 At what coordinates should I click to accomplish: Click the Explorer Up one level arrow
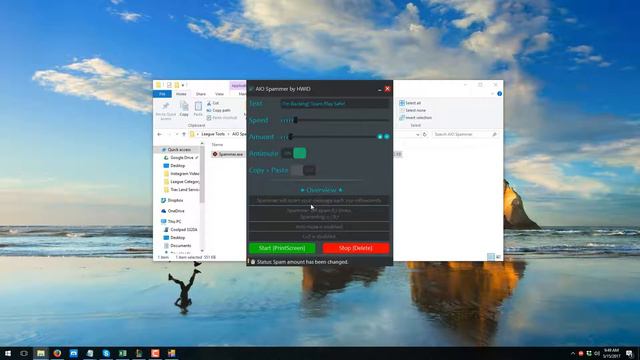coord(184,134)
